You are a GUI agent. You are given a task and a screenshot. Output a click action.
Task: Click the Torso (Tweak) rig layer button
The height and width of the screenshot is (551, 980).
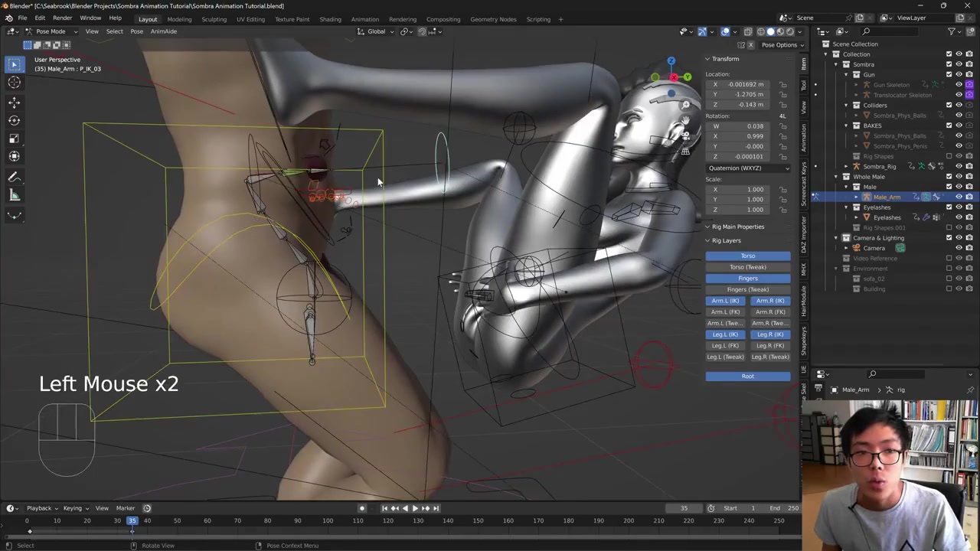pos(747,267)
